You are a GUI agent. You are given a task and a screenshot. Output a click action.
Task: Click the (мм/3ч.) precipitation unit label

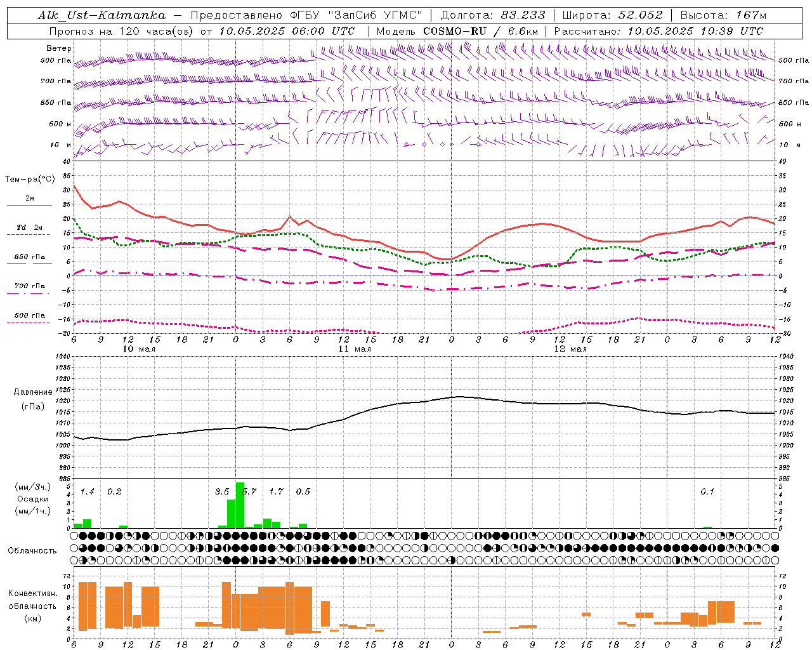point(33,487)
